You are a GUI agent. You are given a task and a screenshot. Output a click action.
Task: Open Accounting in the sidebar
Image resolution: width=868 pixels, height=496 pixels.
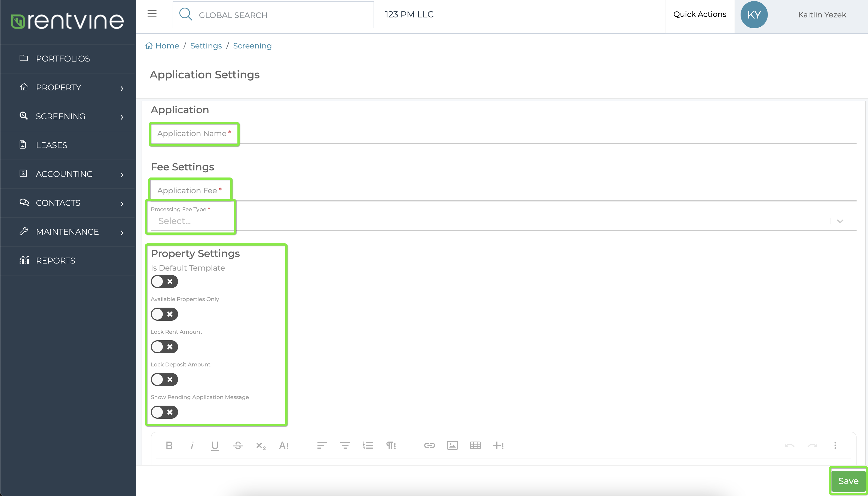tap(68, 174)
